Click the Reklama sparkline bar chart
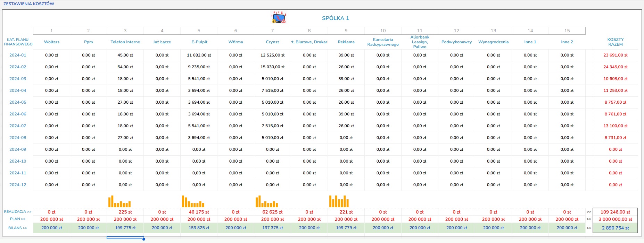Image resolution: width=644 pixels, height=243 pixels. click(x=339, y=201)
